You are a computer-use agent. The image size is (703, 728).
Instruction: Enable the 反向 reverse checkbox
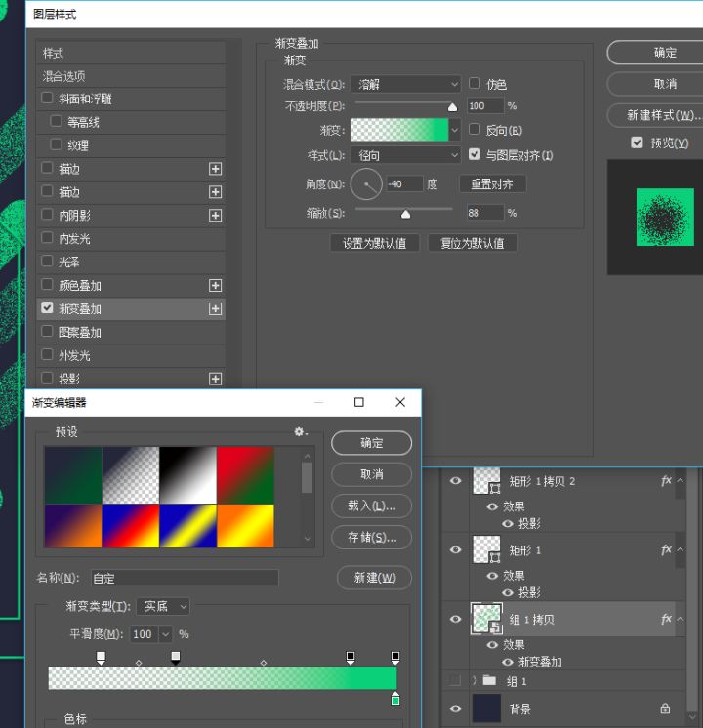pos(475,130)
